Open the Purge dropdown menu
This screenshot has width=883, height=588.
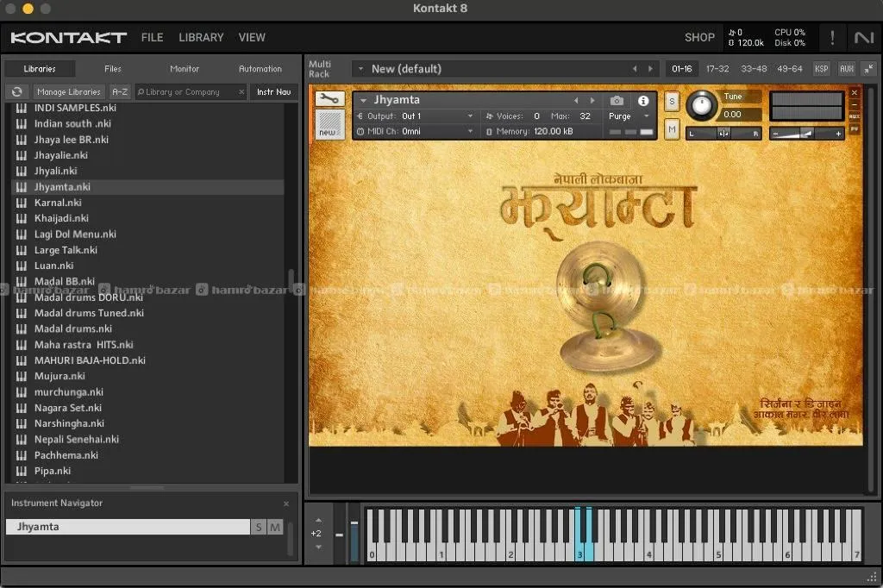[x=647, y=116]
